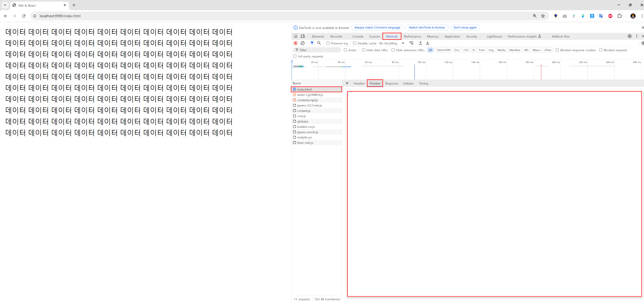
Task: Click the export HAR download icon
Action: click(x=427, y=43)
